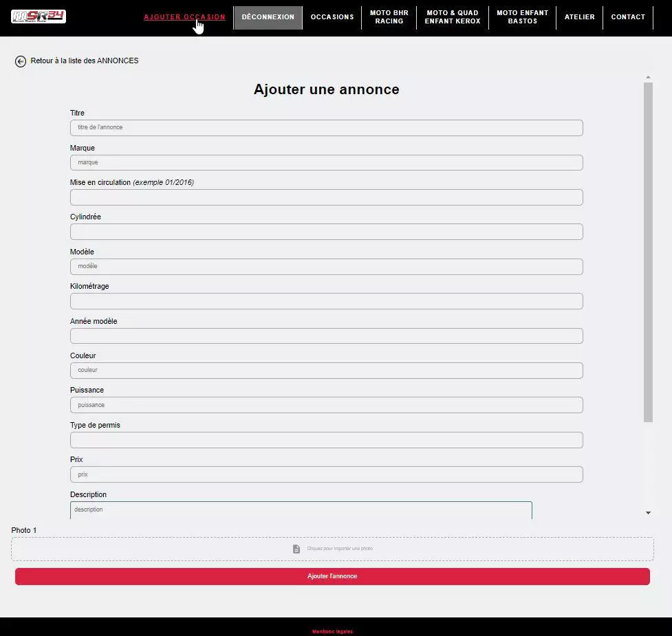Open the Atelier page
The height and width of the screenshot is (636, 672).
pos(579,17)
